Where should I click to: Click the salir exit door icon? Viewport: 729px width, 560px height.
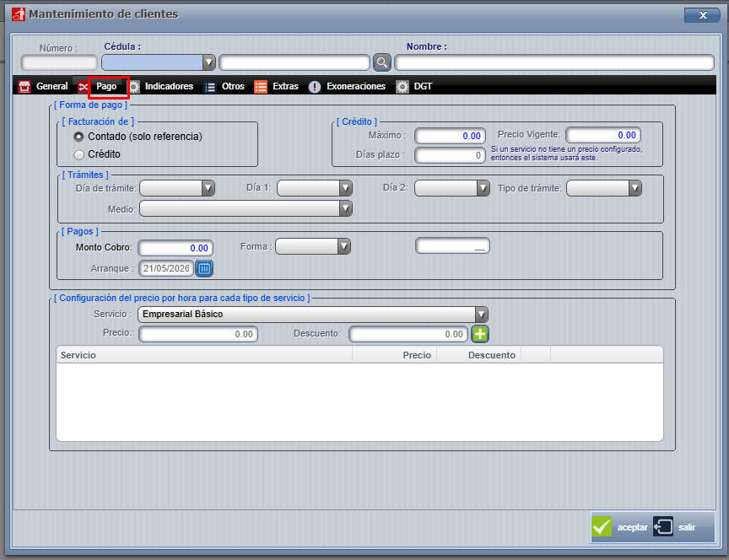point(663,526)
